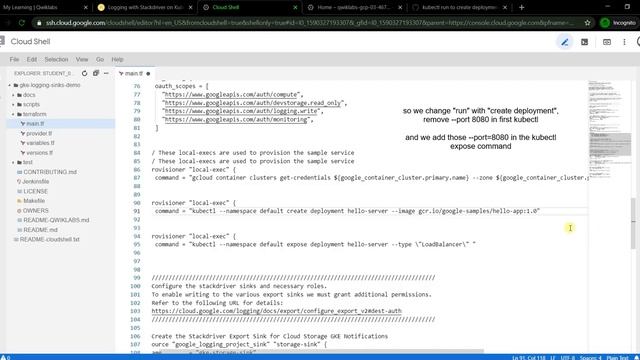The height and width of the screenshot is (360, 640).
Task: Click the editor vertical scrollbar
Action: tap(633, 222)
